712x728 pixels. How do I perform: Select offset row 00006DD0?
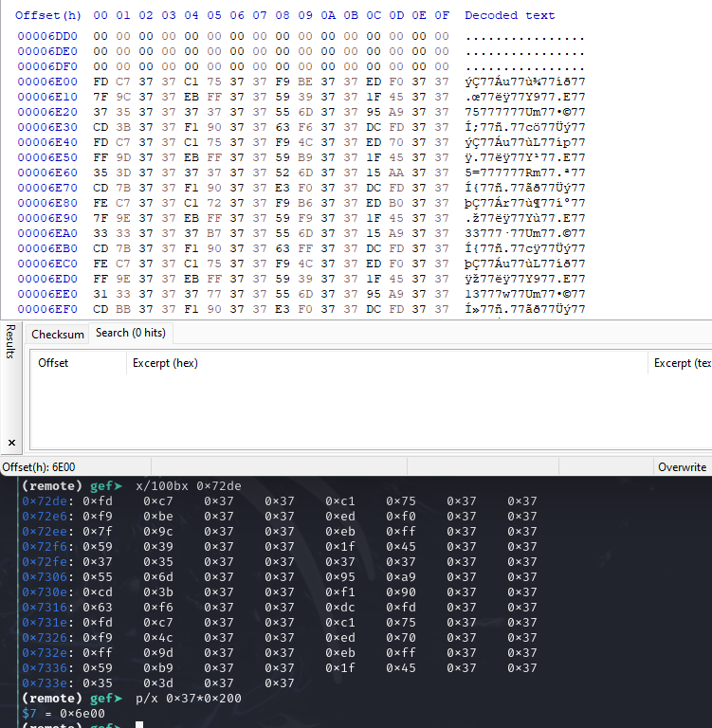pos(47,36)
